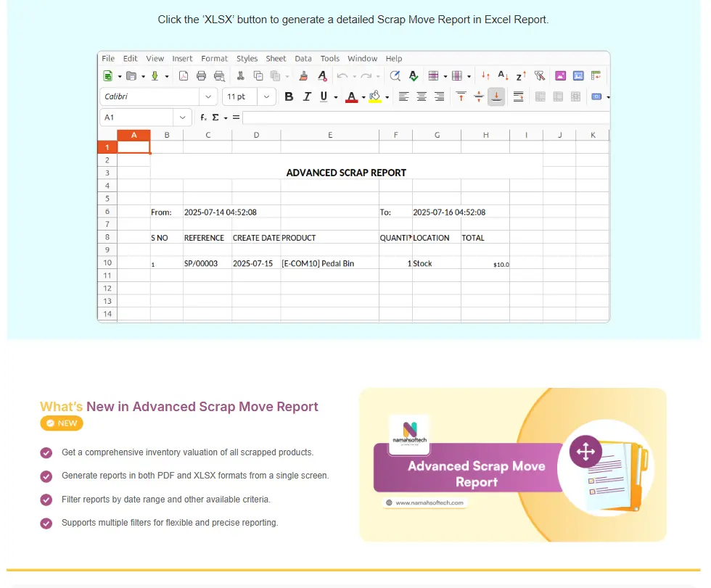This screenshot has width=711, height=588.
Task: Expand the Name Box A1 dropdown
Action: click(x=182, y=117)
